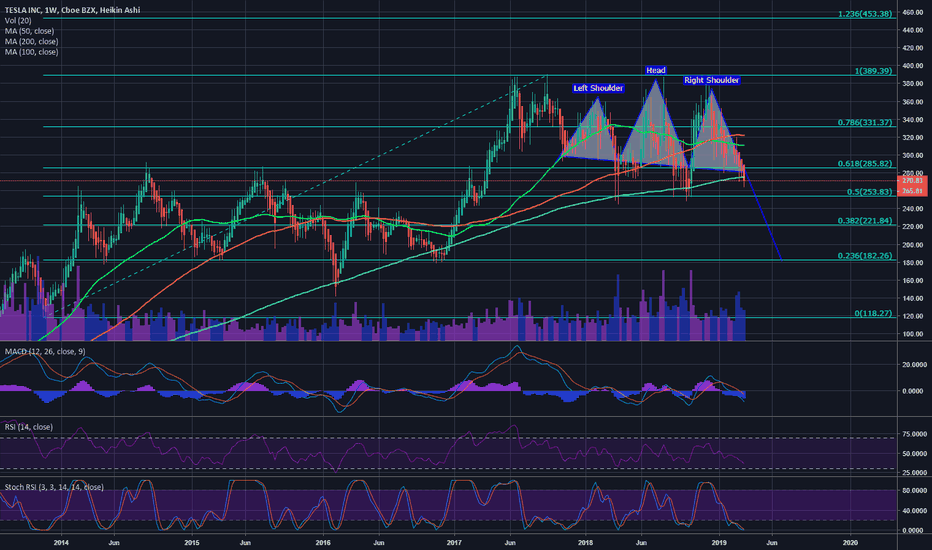Select the MA (100, close) indicator label
Screen dimensions: 932x550
coord(32,52)
